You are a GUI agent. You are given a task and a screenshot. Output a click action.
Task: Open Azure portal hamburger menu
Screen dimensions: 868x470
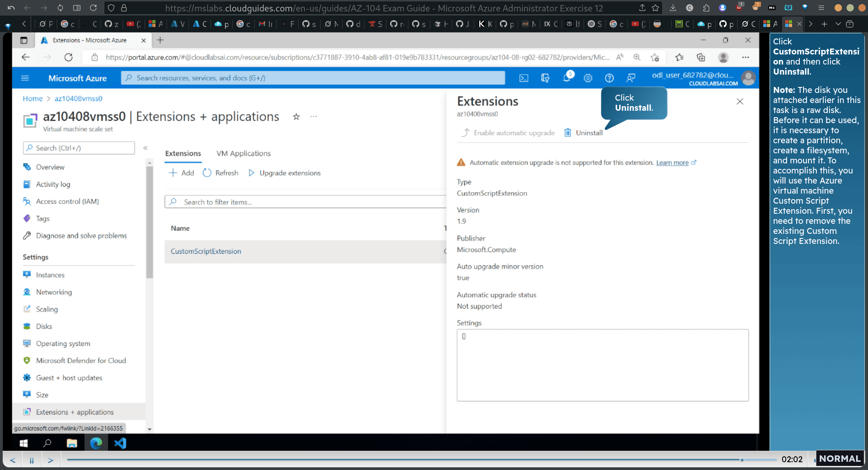click(25, 78)
